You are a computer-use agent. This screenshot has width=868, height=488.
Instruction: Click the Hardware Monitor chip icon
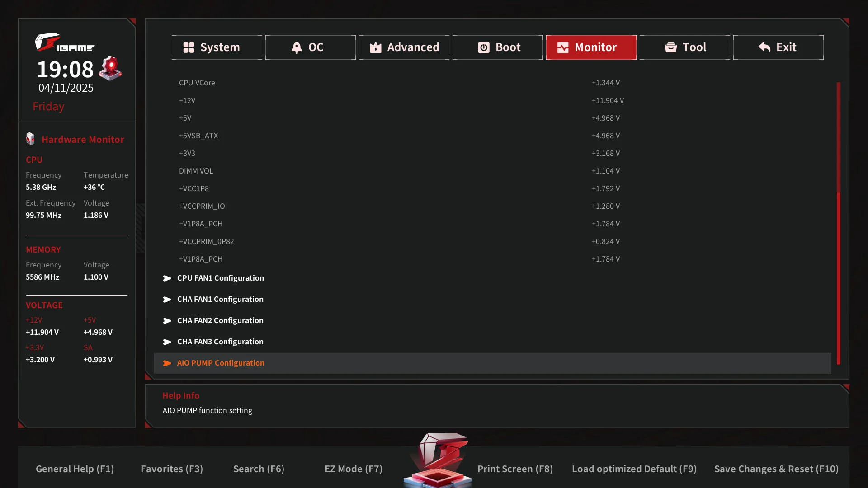click(30, 139)
